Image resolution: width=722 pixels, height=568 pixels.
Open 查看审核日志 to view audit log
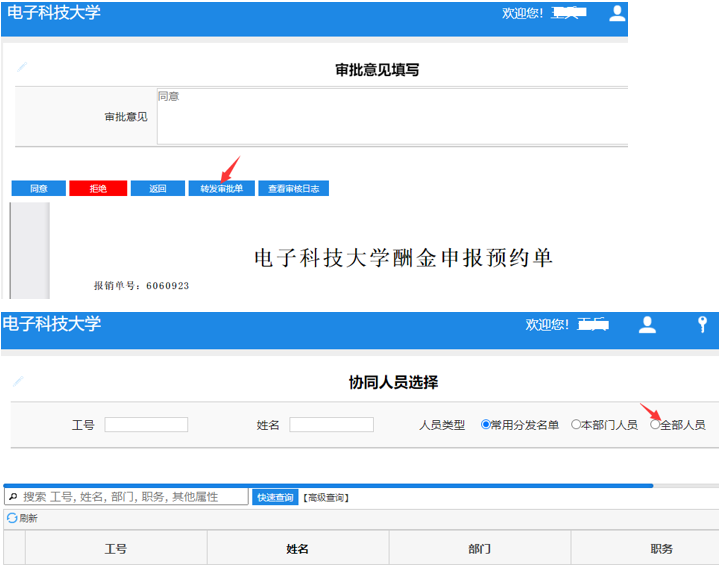[293, 188]
